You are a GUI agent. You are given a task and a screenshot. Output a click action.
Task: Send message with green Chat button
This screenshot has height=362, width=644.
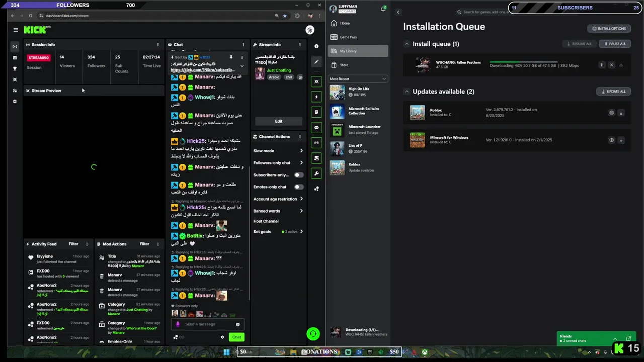pyautogui.click(x=236, y=337)
